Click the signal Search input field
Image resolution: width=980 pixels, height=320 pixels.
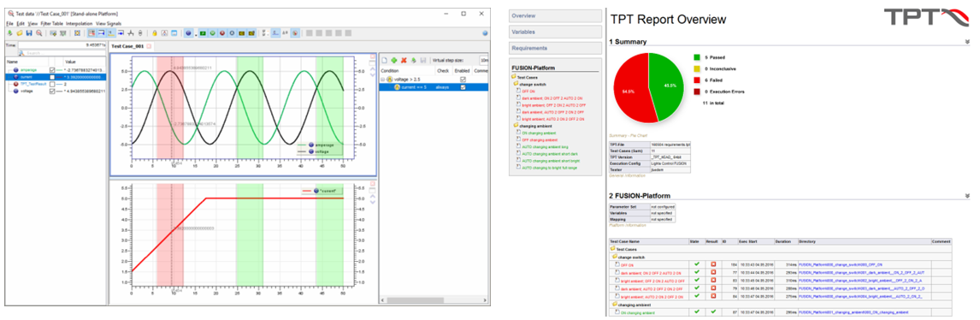point(62,53)
